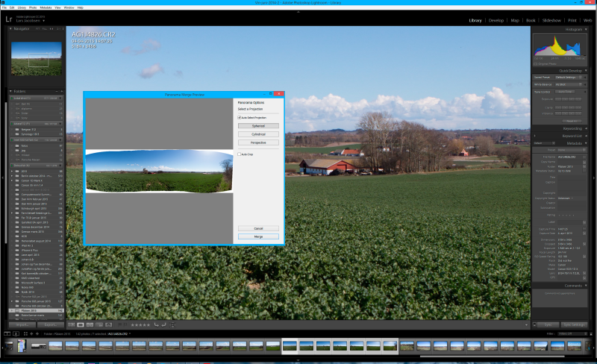Enable the Auto Crop checkbox
This screenshot has height=364, width=597.
(239, 154)
